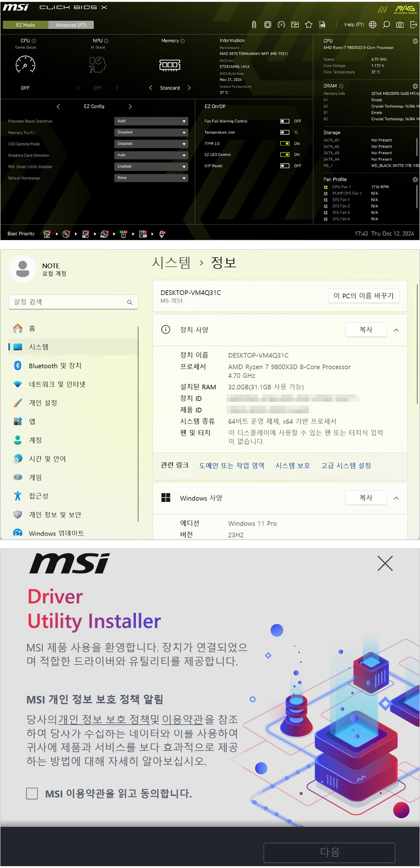Open the CPU panel settings gear
Viewport: 420px width, 868px height.
click(x=415, y=41)
